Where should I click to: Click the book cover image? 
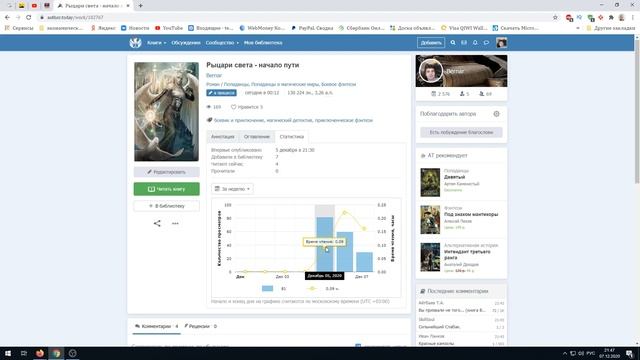click(167, 111)
